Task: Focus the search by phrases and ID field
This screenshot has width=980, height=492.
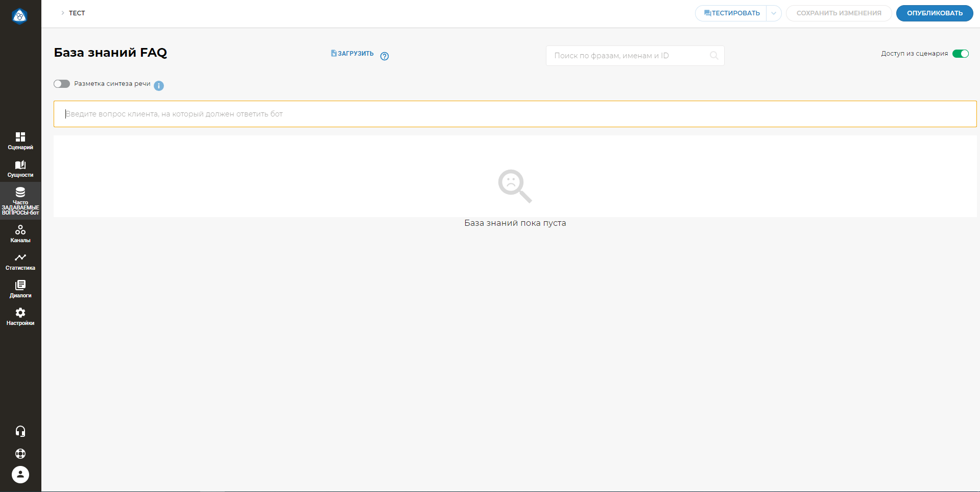Action: (635, 56)
